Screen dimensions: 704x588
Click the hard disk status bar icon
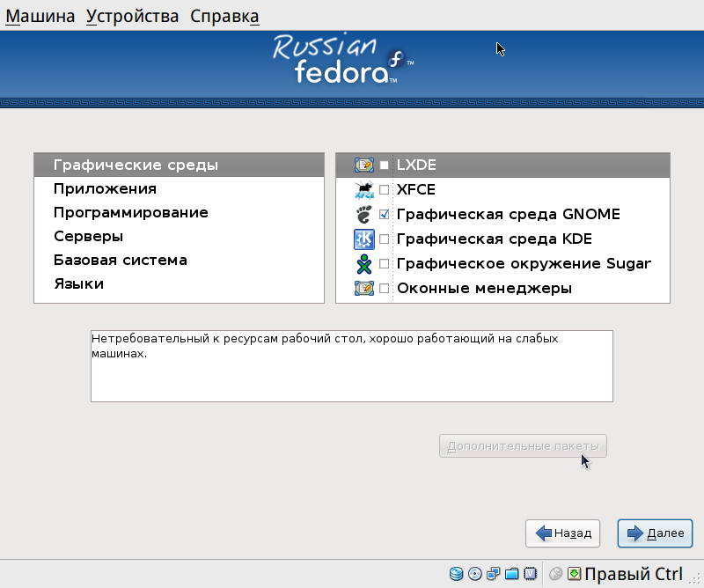pos(456,574)
